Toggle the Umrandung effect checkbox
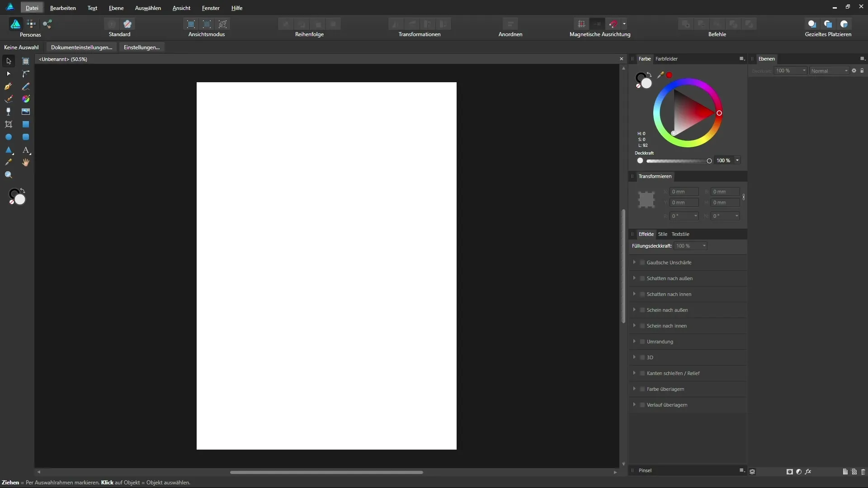 pyautogui.click(x=642, y=342)
